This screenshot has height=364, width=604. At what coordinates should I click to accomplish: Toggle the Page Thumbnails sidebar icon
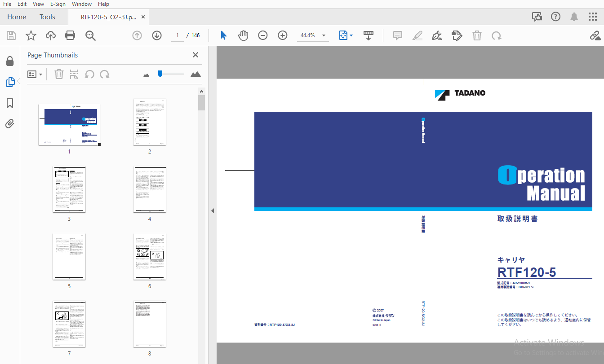point(10,82)
